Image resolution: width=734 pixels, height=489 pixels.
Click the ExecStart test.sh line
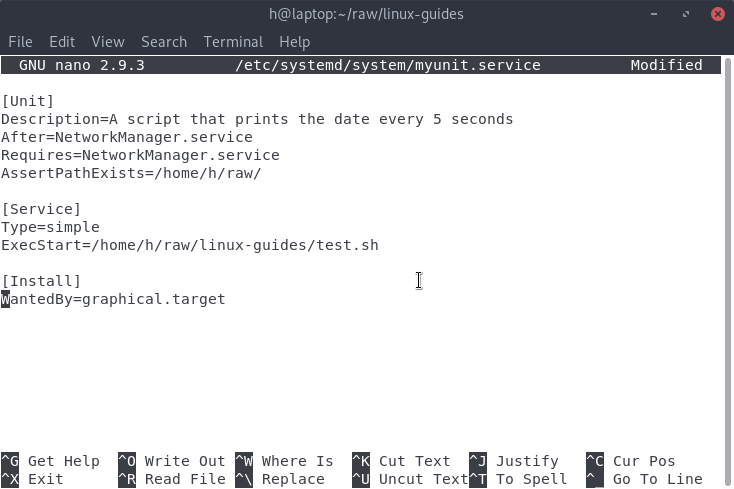click(x=190, y=245)
